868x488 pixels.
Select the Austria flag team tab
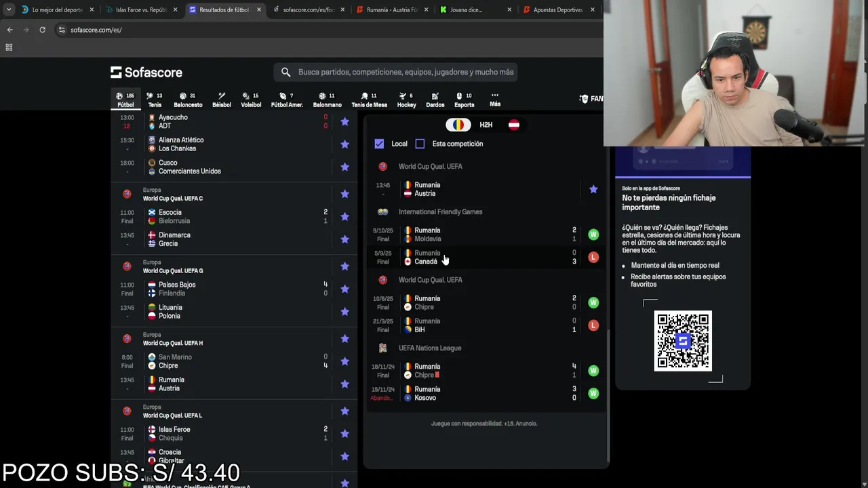[x=514, y=125]
